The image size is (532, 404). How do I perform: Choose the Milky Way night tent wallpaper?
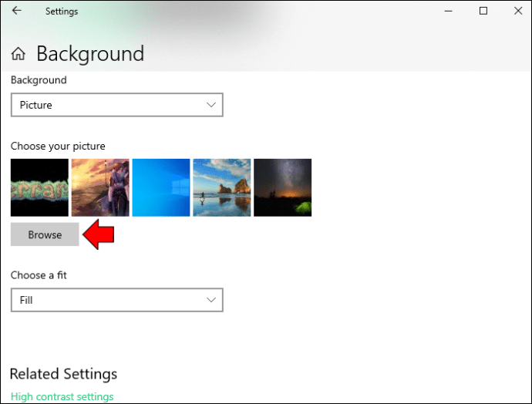[x=283, y=187]
